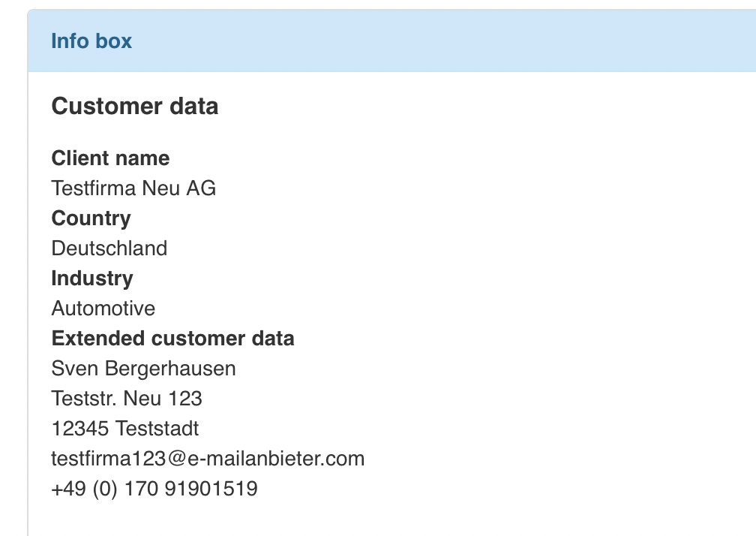
Task: Click the Extended customer data label
Action: pos(172,339)
